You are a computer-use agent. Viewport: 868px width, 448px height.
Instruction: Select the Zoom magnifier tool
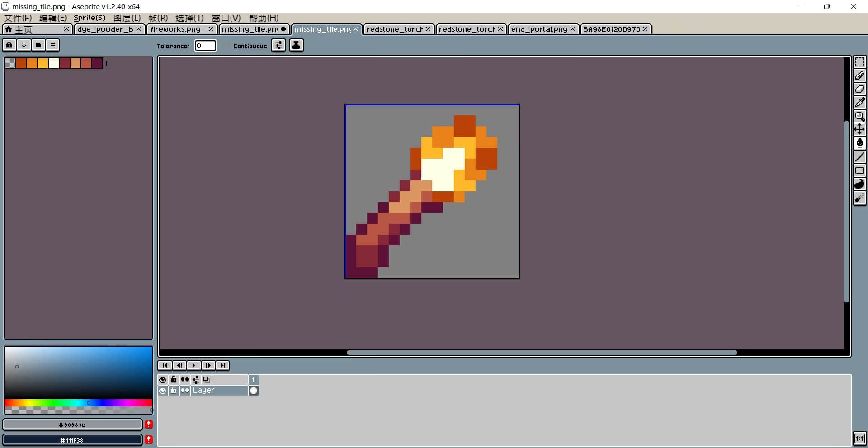(859, 116)
